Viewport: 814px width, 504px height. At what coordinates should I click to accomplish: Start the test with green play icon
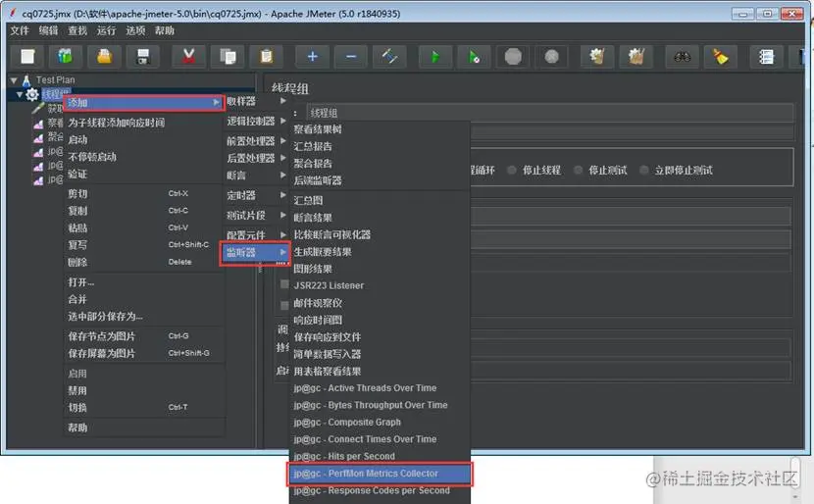(435, 56)
